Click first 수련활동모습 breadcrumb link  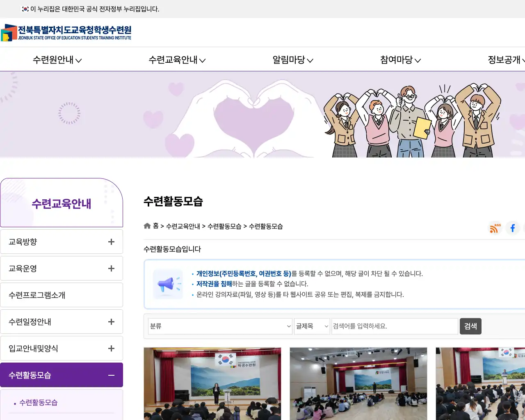point(224,226)
